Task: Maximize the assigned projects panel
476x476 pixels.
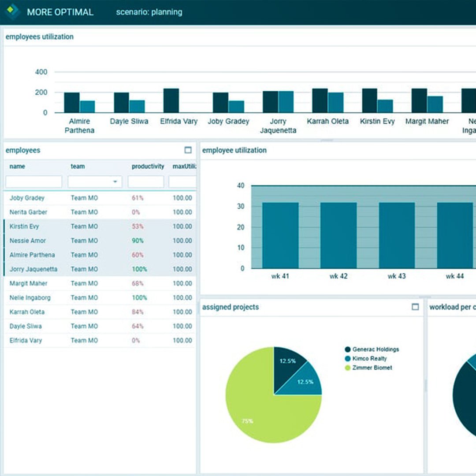Action: (x=415, y=307)
